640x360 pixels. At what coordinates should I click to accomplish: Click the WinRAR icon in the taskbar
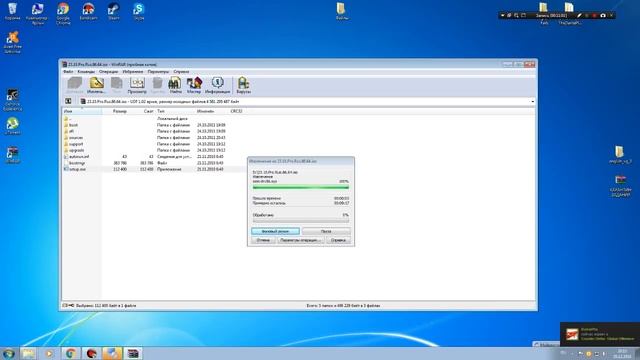tap(133, 353)
